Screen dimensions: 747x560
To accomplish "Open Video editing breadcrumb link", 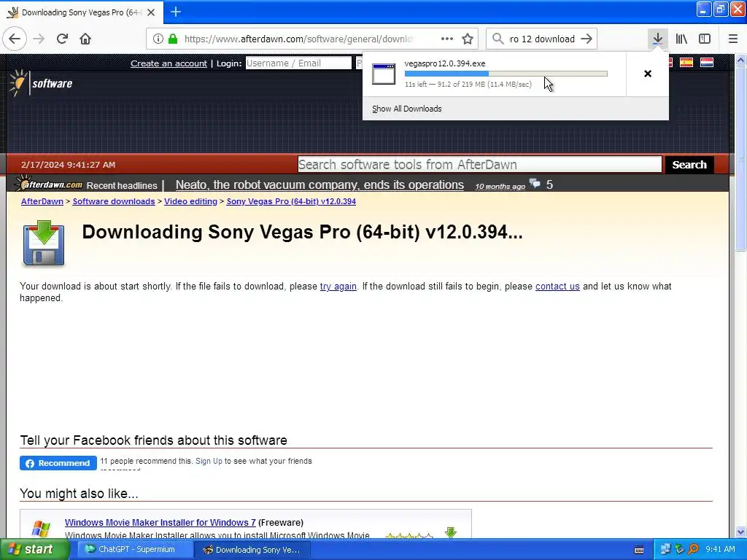I will pyautogui.click(x=190, y=201).
